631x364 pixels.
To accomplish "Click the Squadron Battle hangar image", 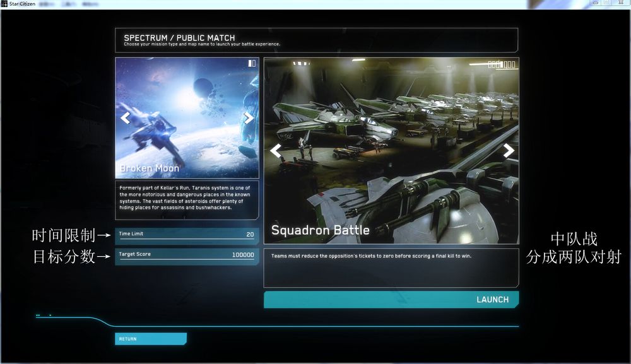I will (x=391, y=150).
